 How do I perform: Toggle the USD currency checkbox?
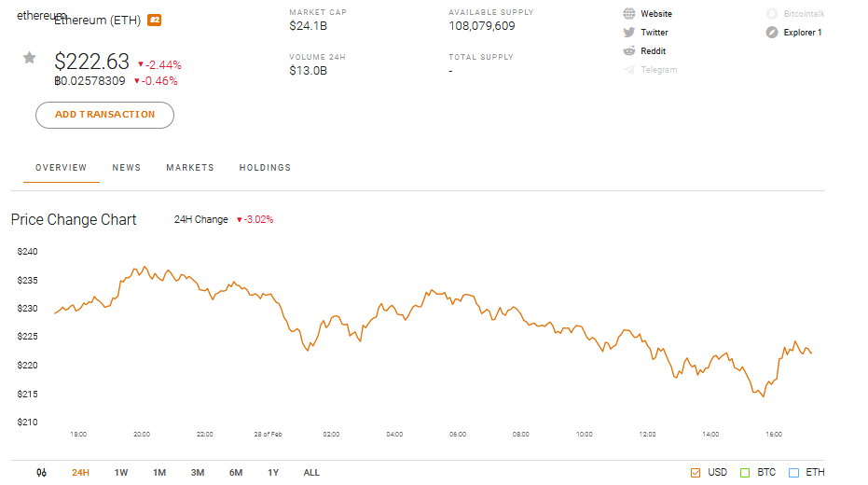(696, 473)
